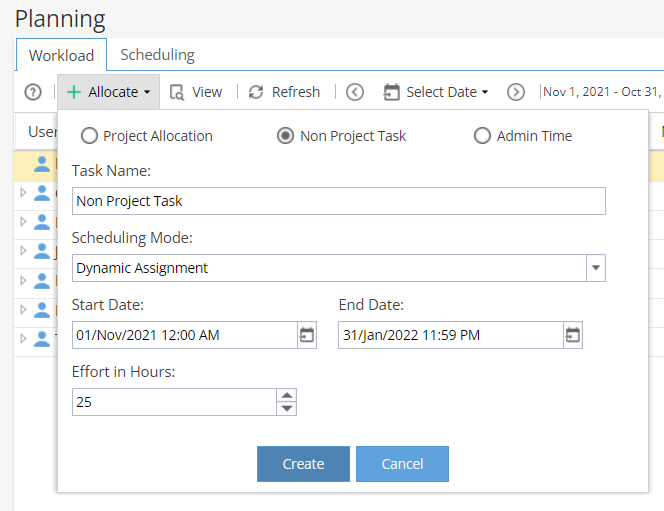Open the Scheduling Mode dropdown arrow
Image resolution: width=664 pixels, height=511 pixels.
point(596,268)
